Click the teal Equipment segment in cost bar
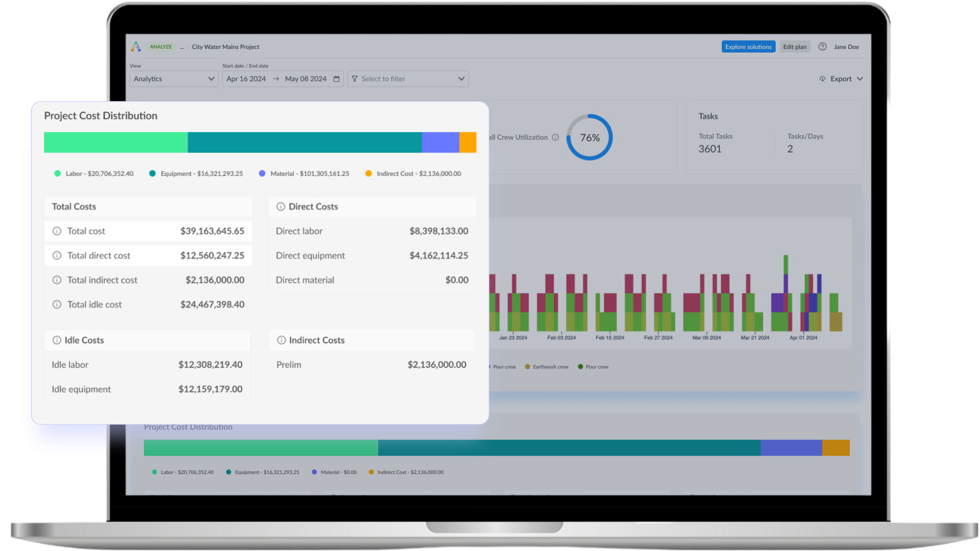The width and height of the screenshot is (980, 551). coord(304,142)
